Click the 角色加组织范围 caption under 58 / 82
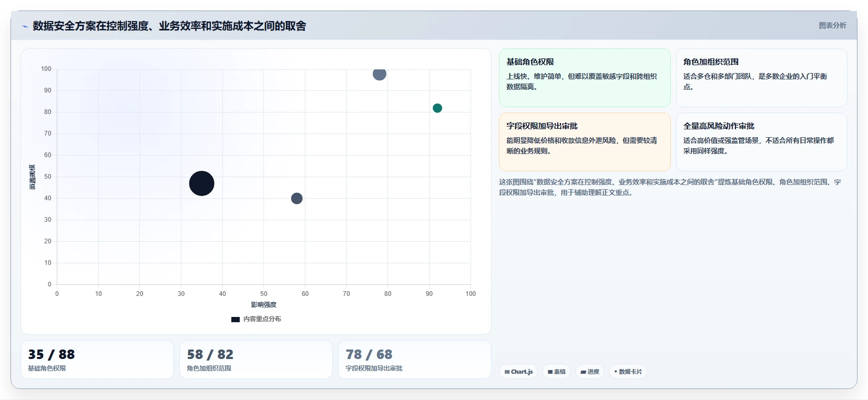 pyautogui.click(x=209, y=368)
